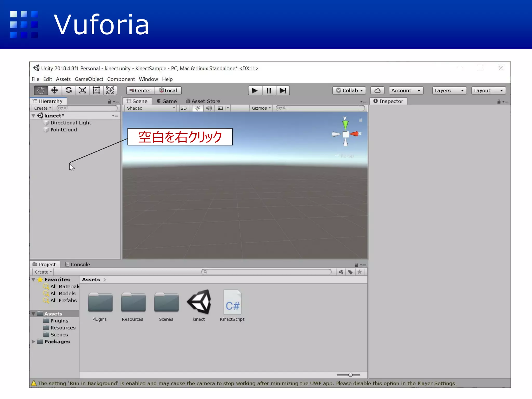
Task: Select the Hand tool
Action: click(x=41, y=90)
